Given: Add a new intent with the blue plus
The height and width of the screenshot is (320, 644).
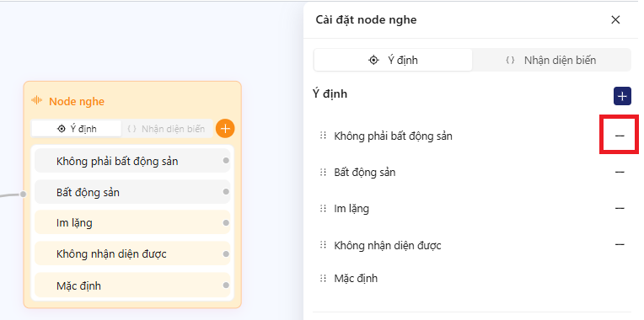Looking at the screenshot, I should (622, 96).
